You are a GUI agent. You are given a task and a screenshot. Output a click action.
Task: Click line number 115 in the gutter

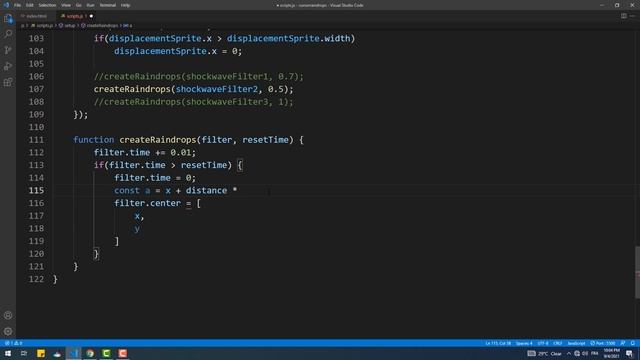36,191
